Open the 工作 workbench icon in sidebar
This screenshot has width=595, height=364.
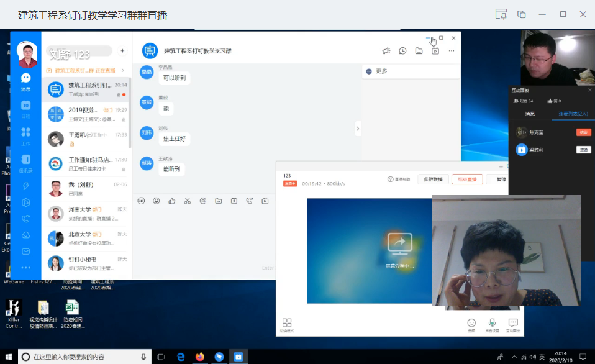(26, 136)
